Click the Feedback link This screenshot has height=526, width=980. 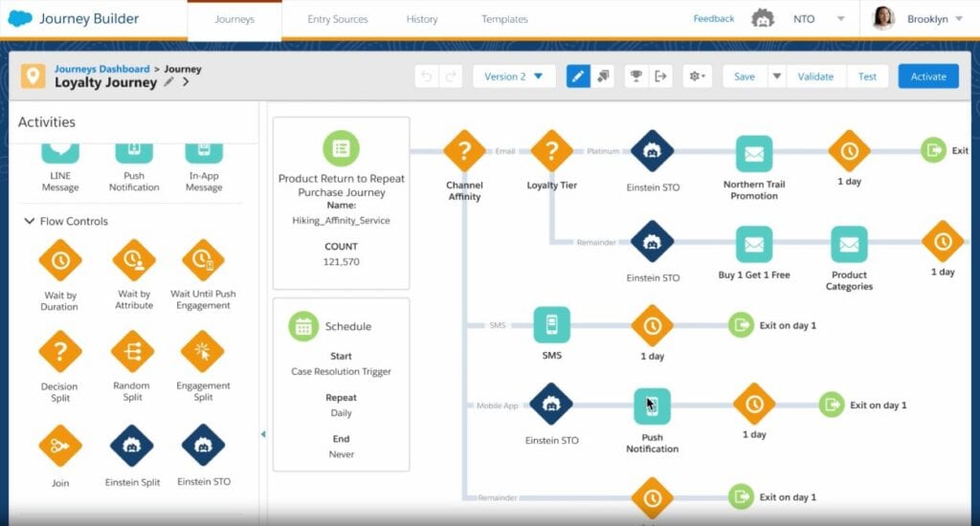(714, 19)
